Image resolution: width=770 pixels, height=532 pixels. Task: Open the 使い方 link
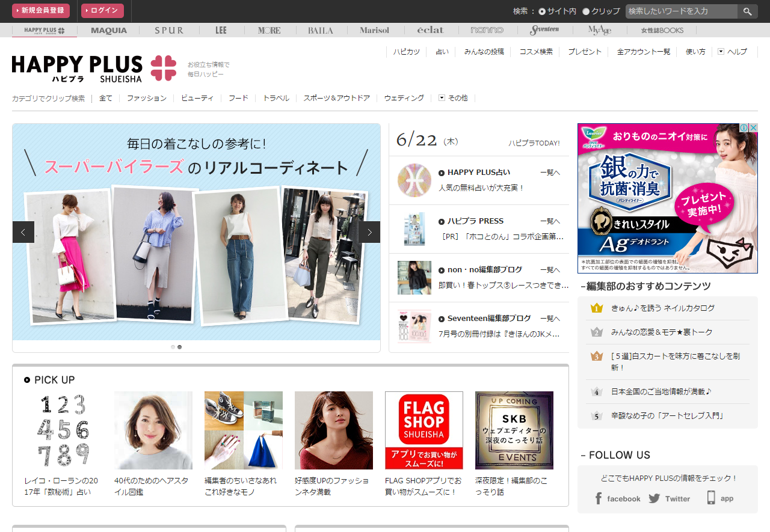point(695,52)
